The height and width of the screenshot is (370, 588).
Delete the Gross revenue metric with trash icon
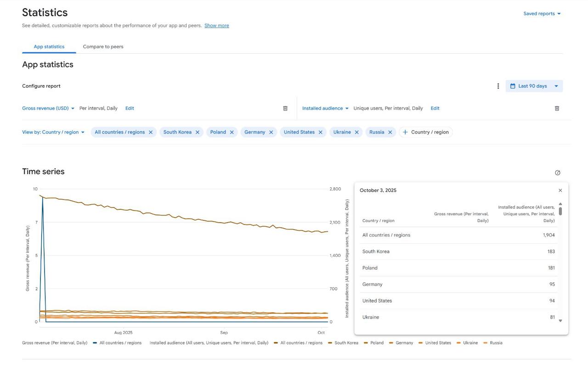(285, 108)
